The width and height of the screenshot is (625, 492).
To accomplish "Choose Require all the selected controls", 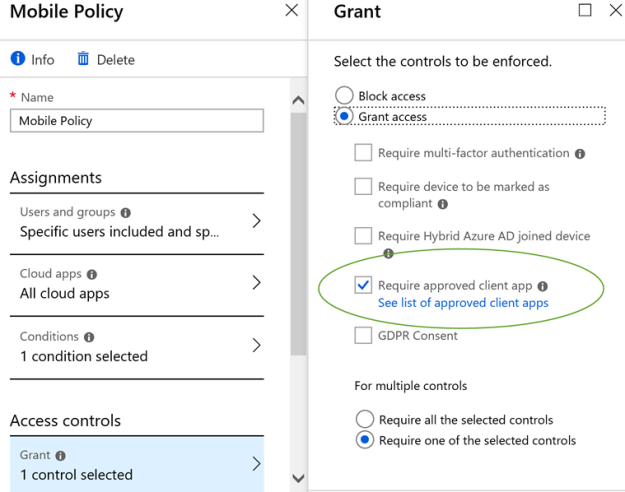I will point(365,419).
